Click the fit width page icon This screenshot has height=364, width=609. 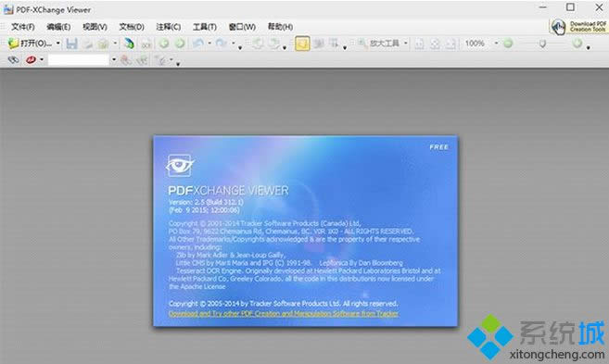pos(450,44)
